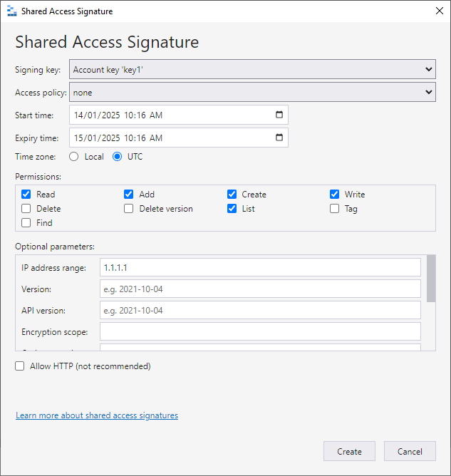Toggle the Write permission checkbox
The height and width of the screenshot is (476, 451).
335,195
